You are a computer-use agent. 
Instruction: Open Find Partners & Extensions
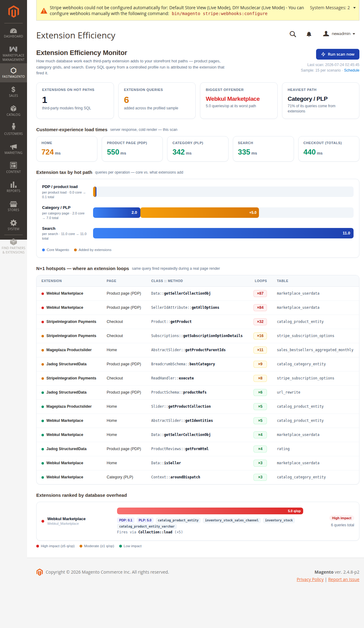tap(14, 246)
